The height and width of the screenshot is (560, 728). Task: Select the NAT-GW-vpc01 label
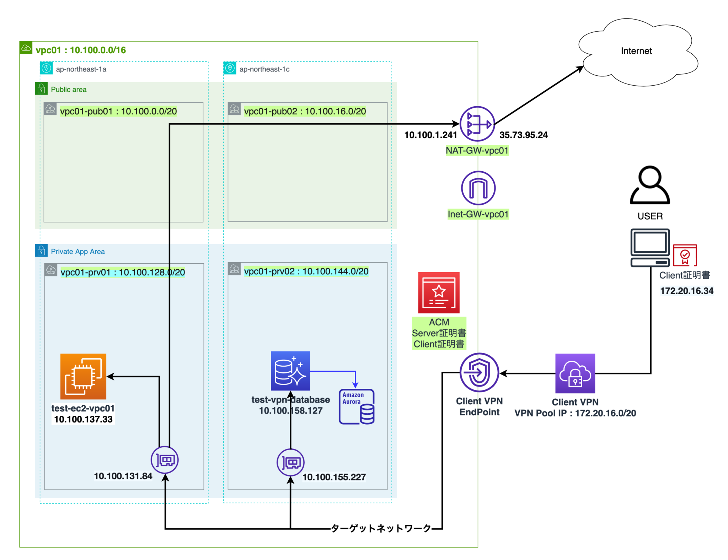coord(477,151)
